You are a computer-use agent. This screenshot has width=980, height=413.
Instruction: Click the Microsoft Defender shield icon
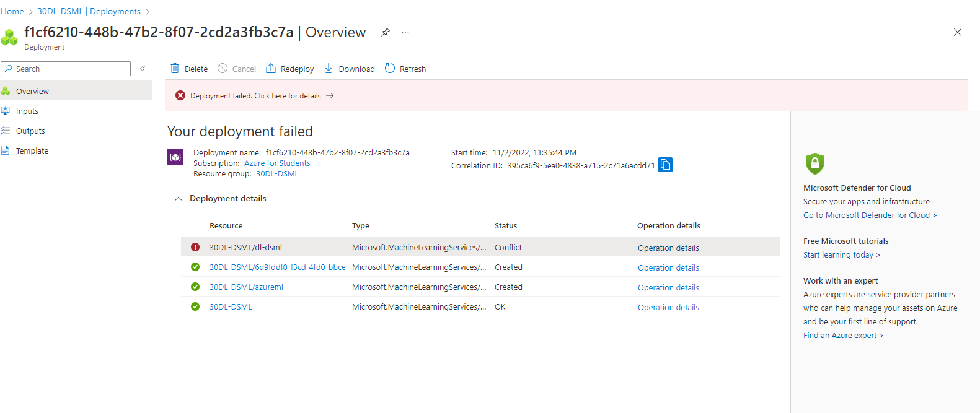[814, 164]
